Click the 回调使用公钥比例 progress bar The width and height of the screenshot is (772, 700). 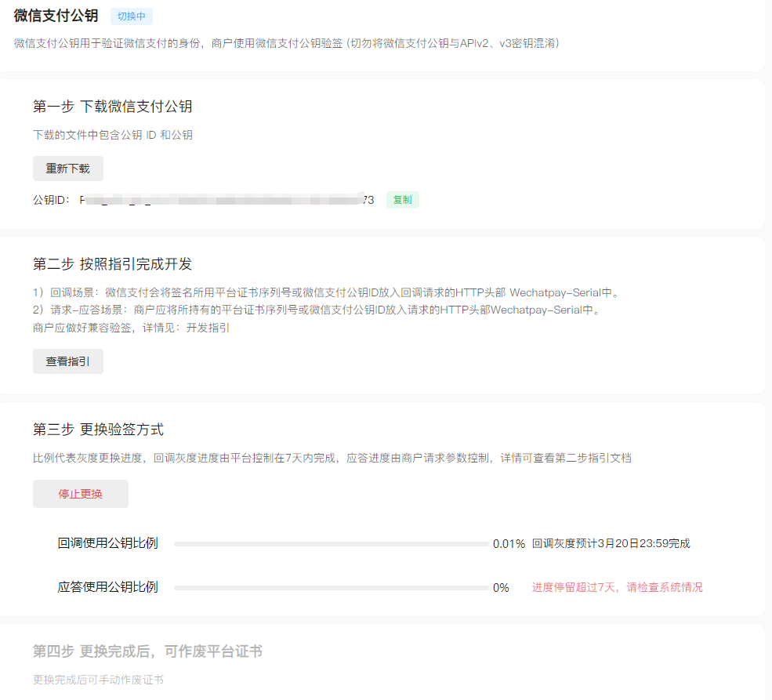pos(332,544)
